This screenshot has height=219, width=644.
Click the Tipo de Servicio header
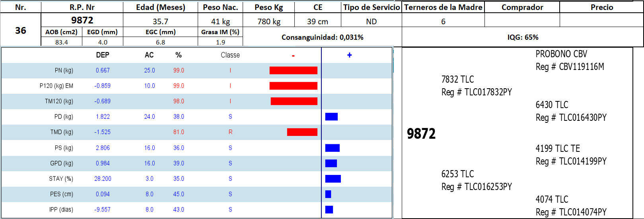372,7
